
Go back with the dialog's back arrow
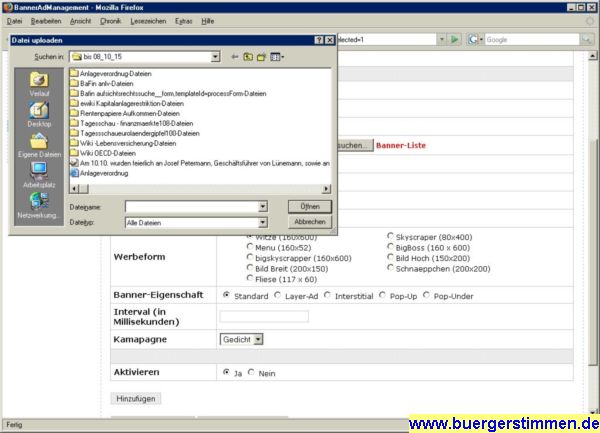[x=235, y=57]
